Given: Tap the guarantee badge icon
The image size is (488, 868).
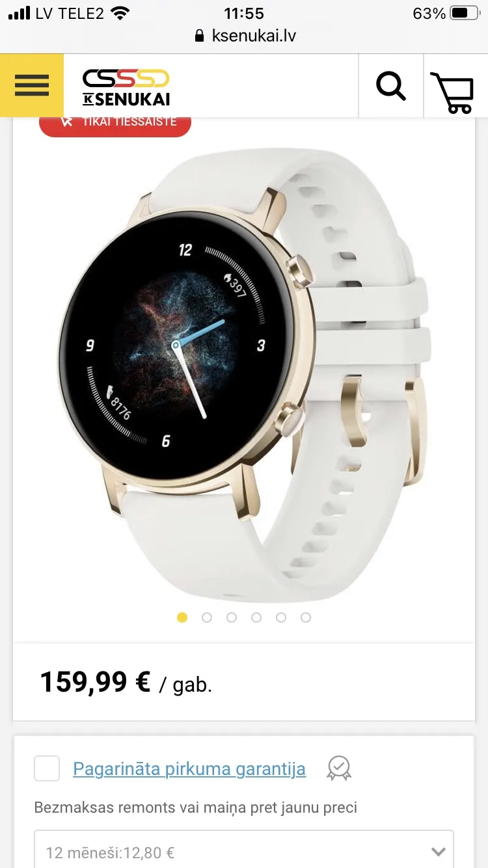Looking at the screenshot, I should (x=339, y=768).
